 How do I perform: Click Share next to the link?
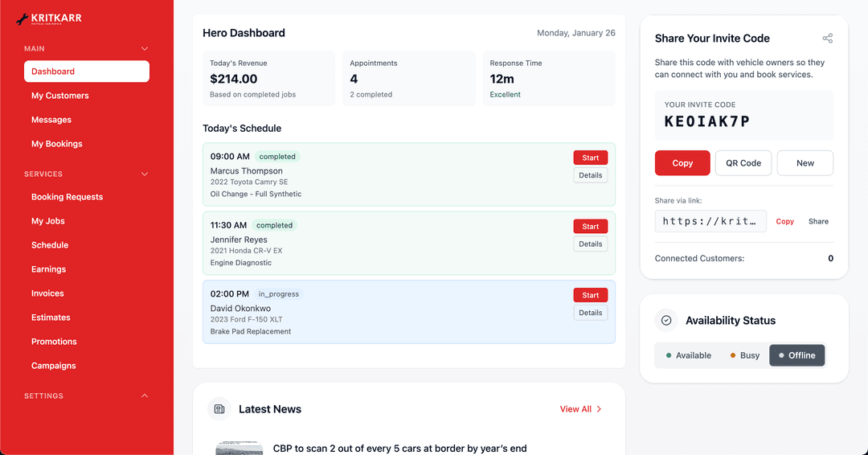(x=818, y=221)
